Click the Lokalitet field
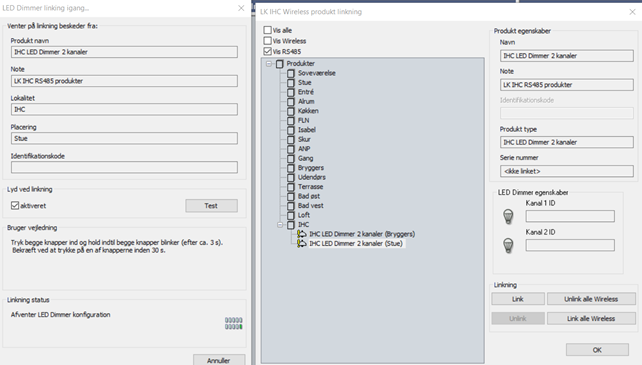 click(124, 109)
